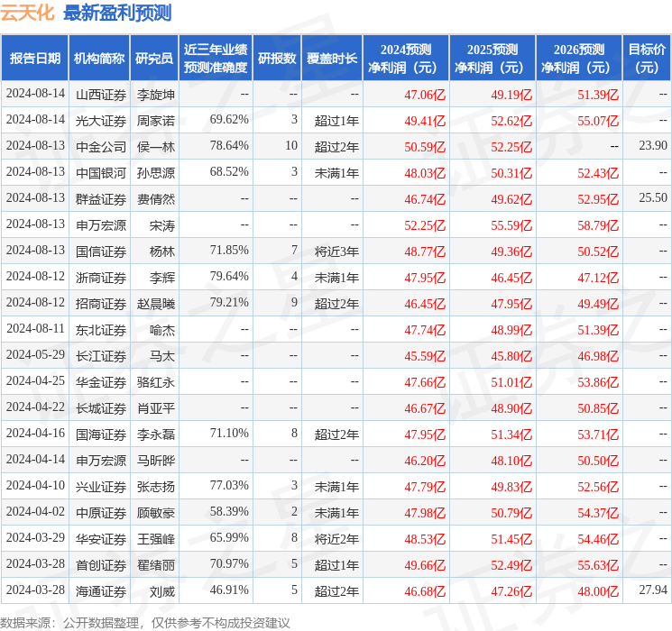Click accuracy value 69.62%
The image size is (672, 631).
coord(229,120)
